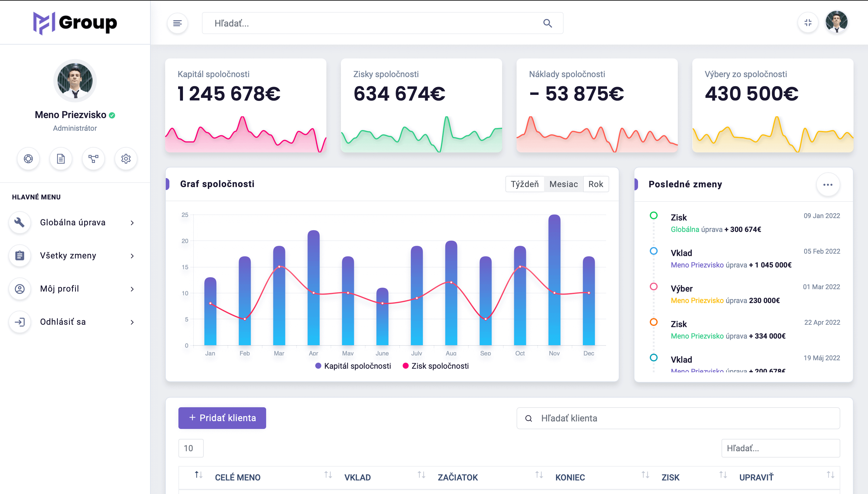Click Meno Priezvisko link in Vklad 05 Feb entry
Screen dimensions: 868x494
697,265
